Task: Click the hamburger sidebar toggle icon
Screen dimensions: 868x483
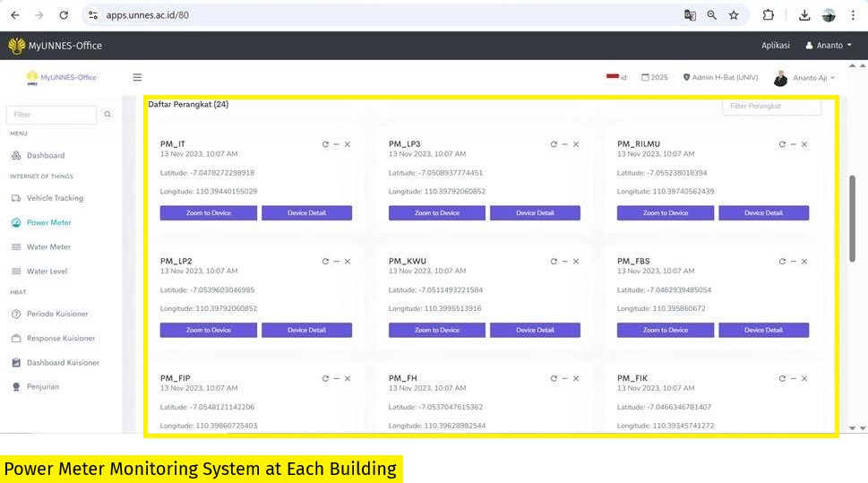Action: tap(137, 77)
